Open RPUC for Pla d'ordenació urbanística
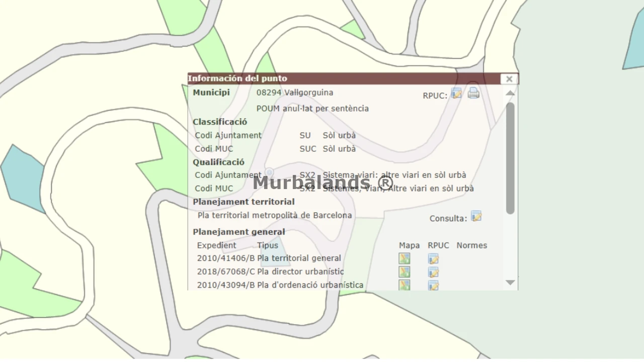This screenshot has height=362, width=644. [433, 285]
